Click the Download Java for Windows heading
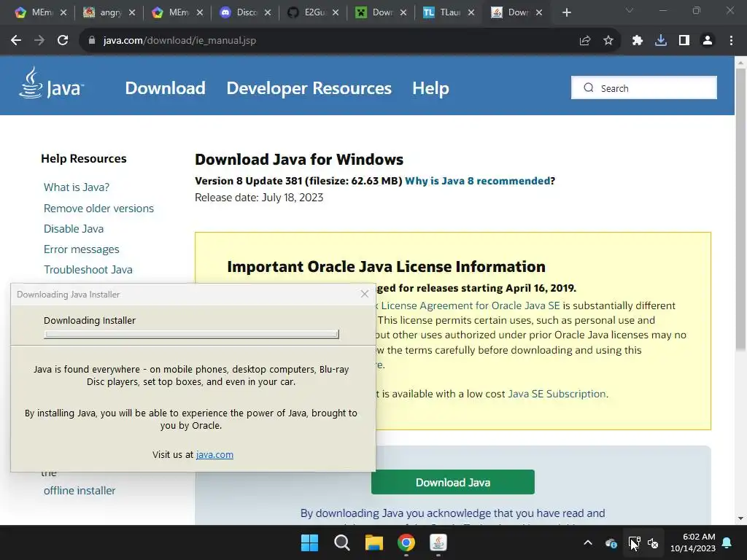 [298, 159]
